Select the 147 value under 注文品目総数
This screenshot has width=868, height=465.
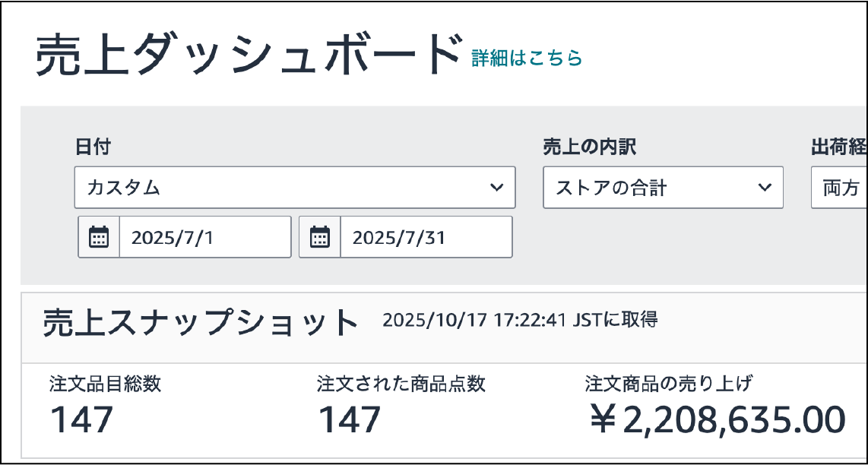click(x=81, y=419)
